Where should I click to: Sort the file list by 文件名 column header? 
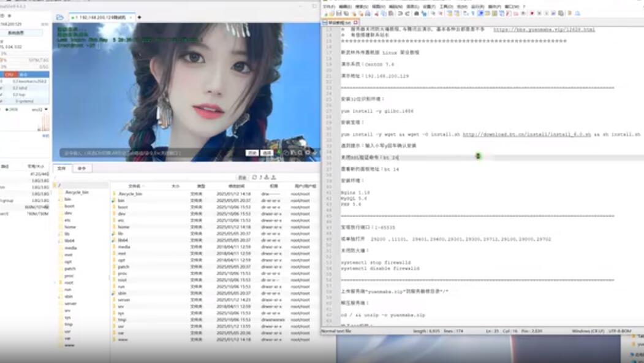point(135,185)
